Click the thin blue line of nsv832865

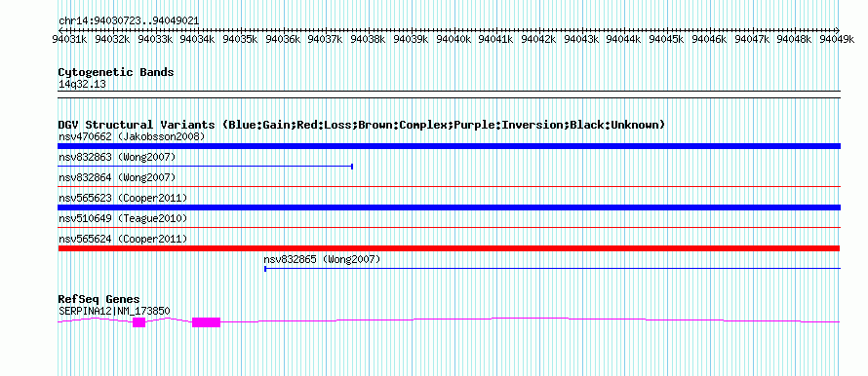(552, 269)
